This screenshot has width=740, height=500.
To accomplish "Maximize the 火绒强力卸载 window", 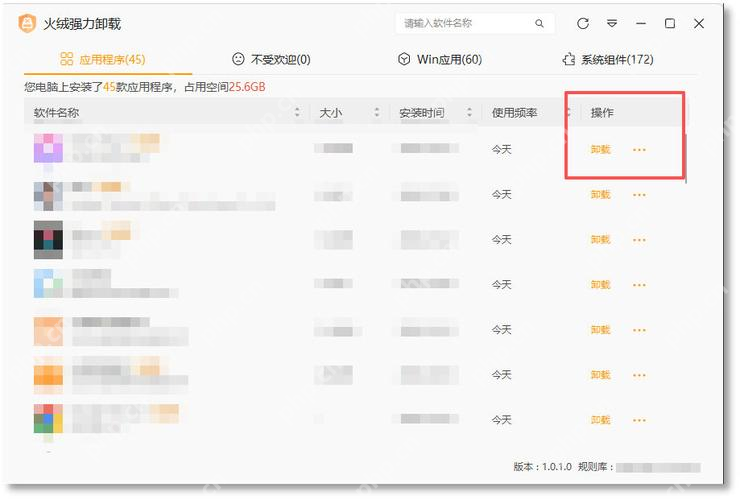I will pyautogui.click(x=670, y=23).
